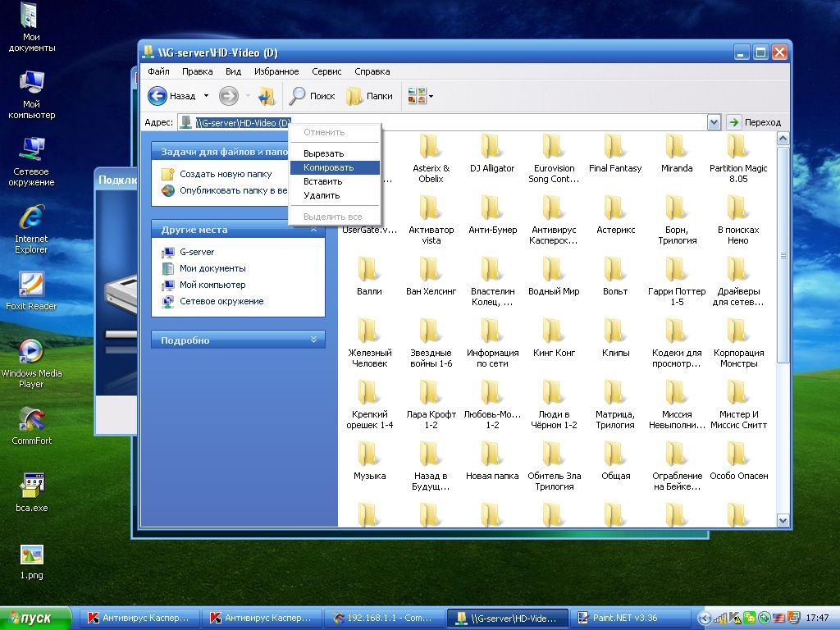The image size is (840, 630).
Task: Open the Поиск search toolbar button
Action: tap(312, 97)
